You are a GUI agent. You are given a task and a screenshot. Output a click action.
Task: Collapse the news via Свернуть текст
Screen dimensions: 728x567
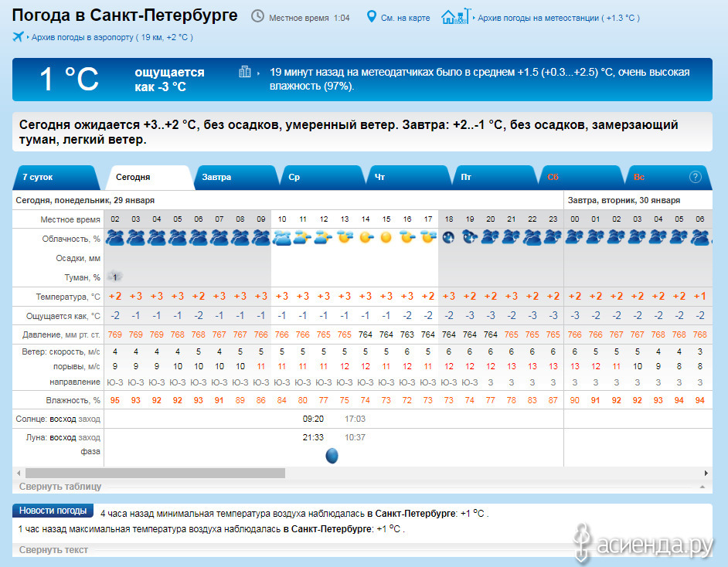click(x=53, y=550)
